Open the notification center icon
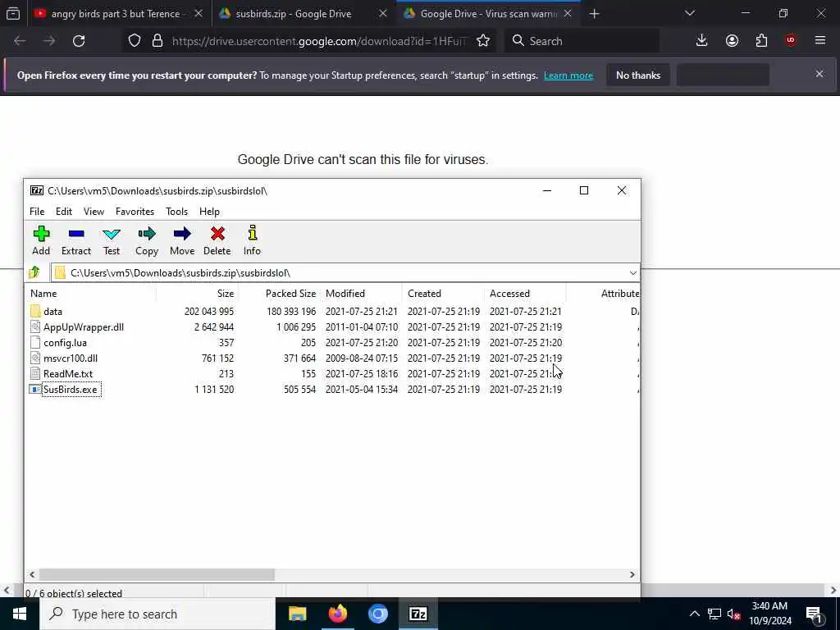The image size is (840, 630). coord(814,614)
